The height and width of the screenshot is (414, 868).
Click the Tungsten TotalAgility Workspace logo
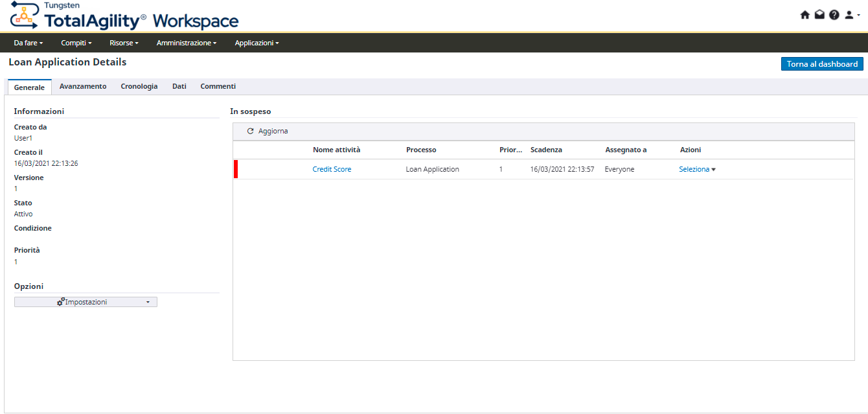coord(124,16)
